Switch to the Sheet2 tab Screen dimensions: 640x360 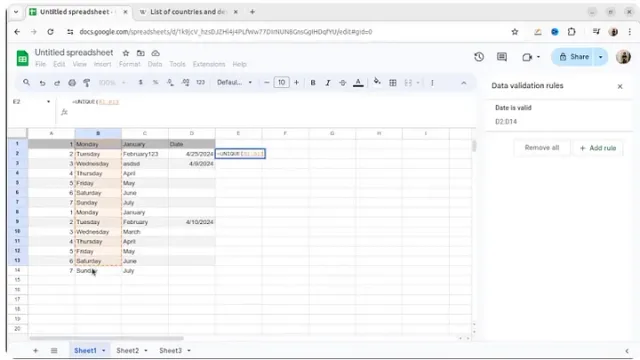pyautogui.click(x=127, y=351)
